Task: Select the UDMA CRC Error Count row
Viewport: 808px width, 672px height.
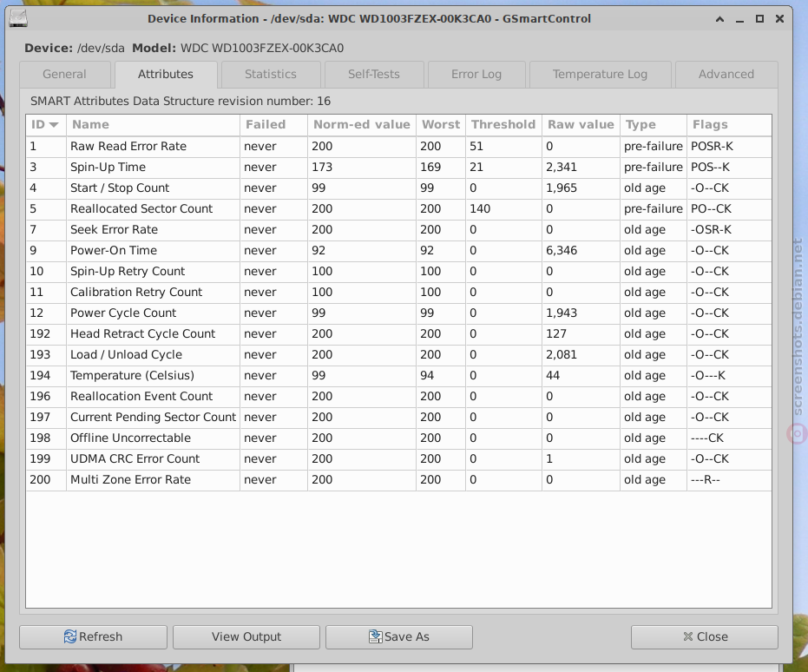Action: tap(399, 459)
